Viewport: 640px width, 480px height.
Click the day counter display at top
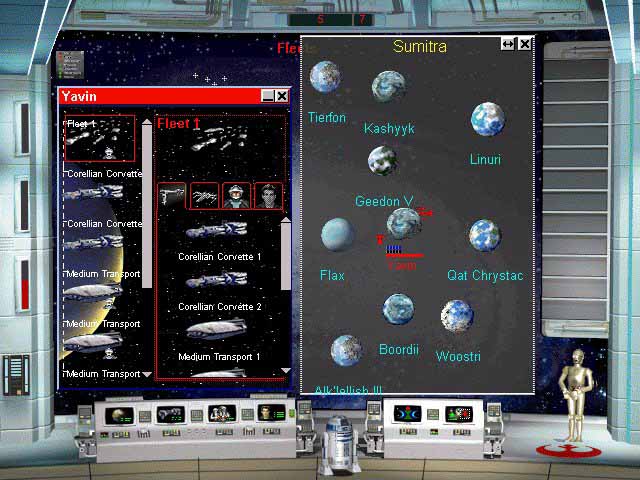coord(331,19)
